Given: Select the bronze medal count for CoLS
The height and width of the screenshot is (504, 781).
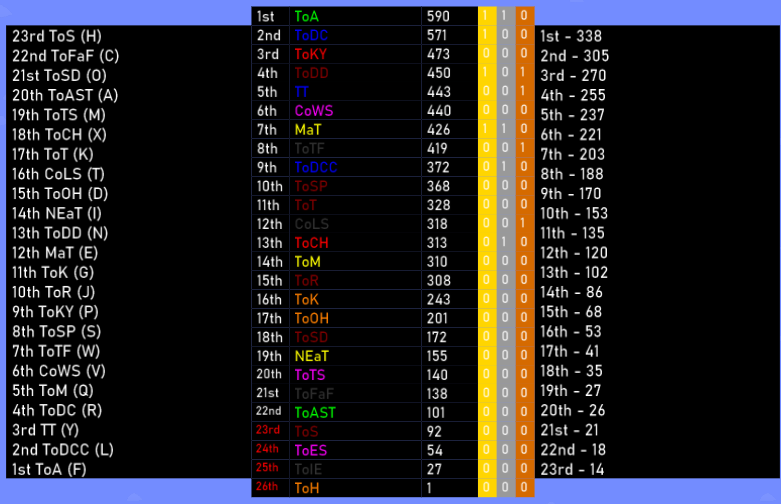Looking at the screenshot, I should tap(523, 223).
